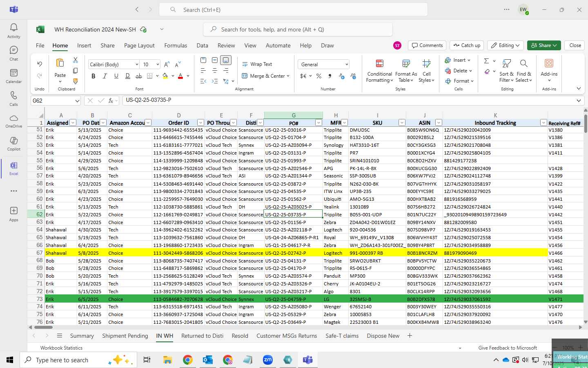
Task: Open Conditional Formatting
Action: pos(379,71)
